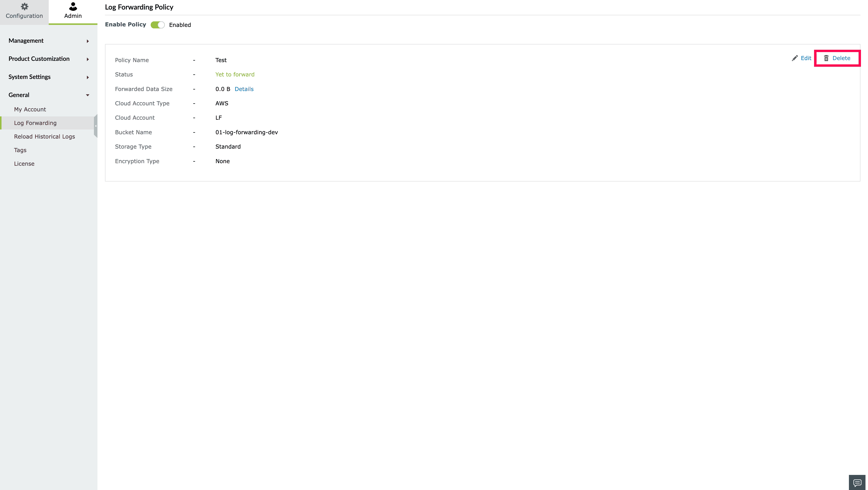Click the Configuration gear icon
868x490 pixels.
(24, 6)
